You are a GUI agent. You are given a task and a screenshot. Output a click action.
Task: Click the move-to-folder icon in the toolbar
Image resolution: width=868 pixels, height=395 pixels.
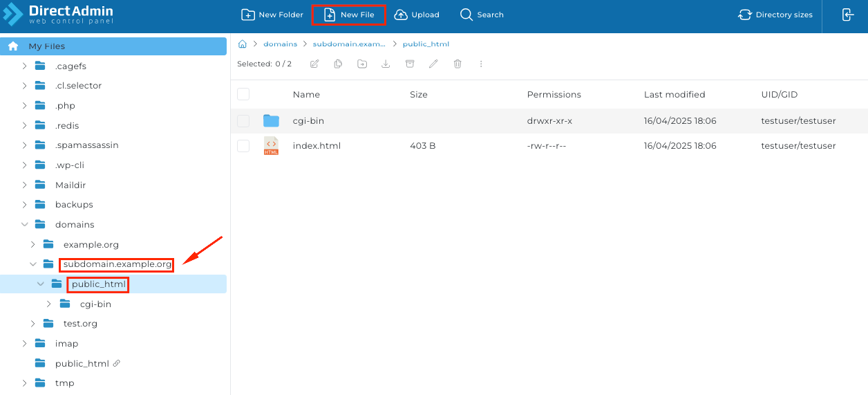(362, 64)
